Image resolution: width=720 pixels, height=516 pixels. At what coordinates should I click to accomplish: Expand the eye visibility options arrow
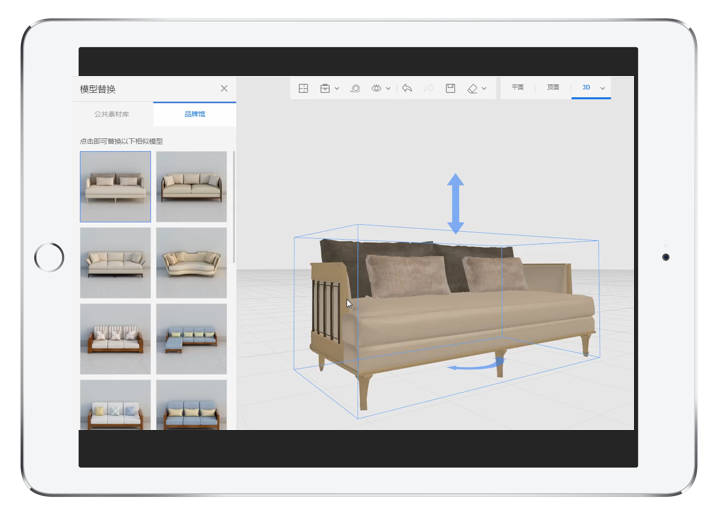point(388,88)
